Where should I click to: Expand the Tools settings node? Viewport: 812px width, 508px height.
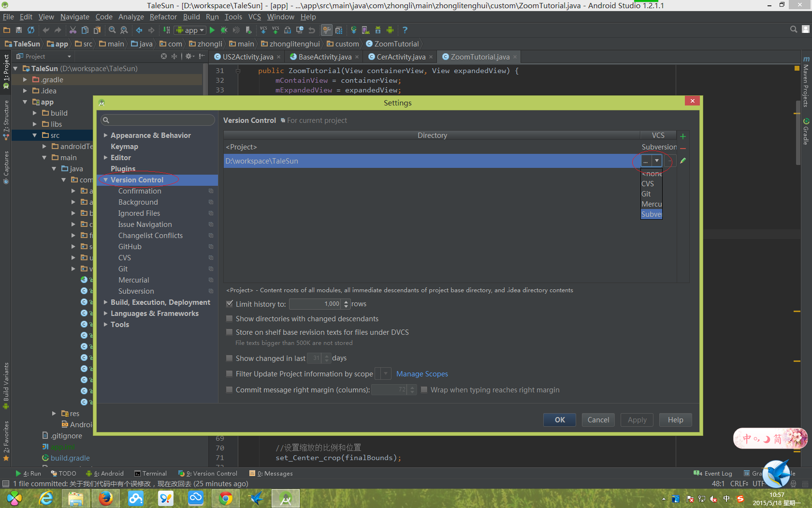pyautogui.click(x=105, y=325)
